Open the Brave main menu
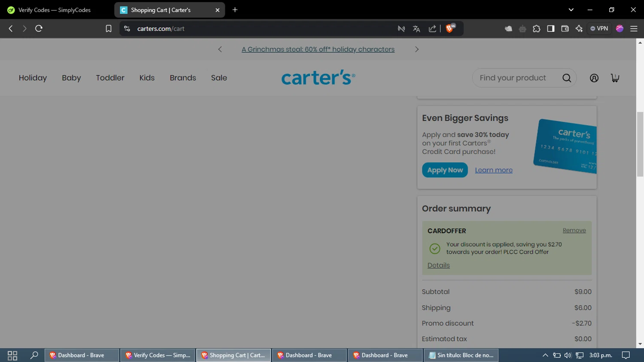644x362 pixels. click(634, 29)
